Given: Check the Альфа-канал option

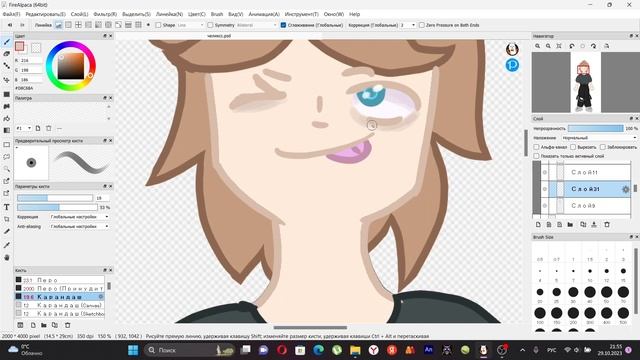Looking at the screenshot, I should coord(536,147).
